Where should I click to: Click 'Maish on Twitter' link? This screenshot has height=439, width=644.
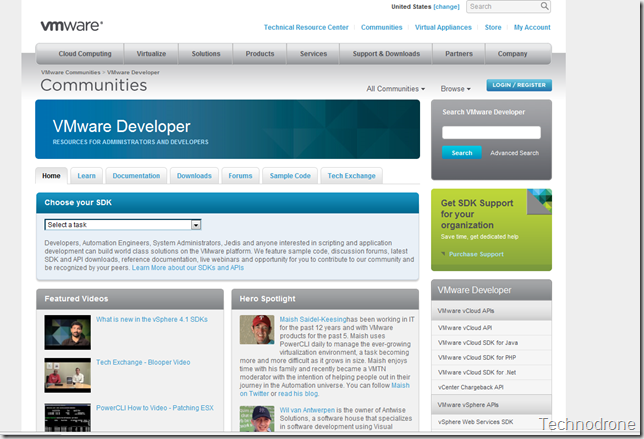(324, 389)
